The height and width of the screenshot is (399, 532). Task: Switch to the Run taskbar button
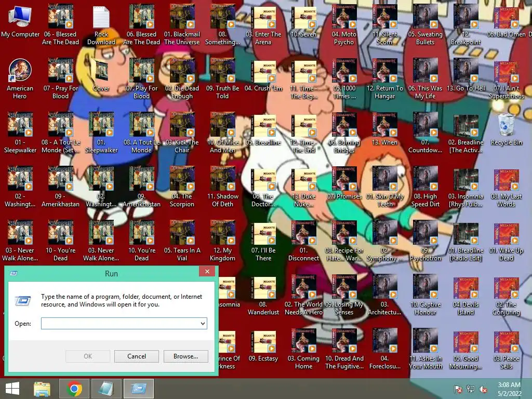tap(138, 389)
